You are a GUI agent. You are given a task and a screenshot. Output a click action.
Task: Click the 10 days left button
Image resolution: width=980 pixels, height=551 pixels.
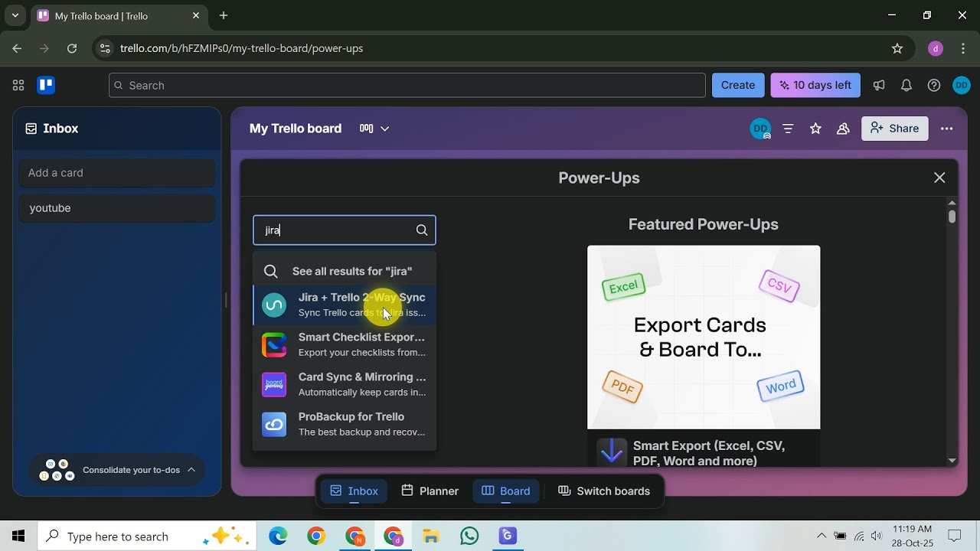(815, 85)
